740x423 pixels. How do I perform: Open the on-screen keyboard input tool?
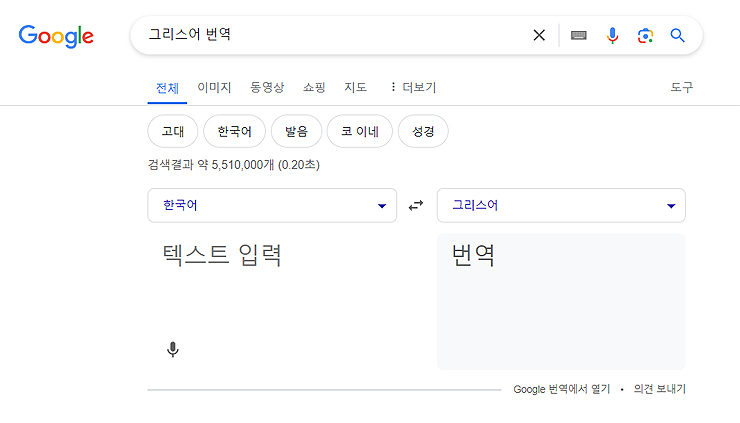[579, 35]
